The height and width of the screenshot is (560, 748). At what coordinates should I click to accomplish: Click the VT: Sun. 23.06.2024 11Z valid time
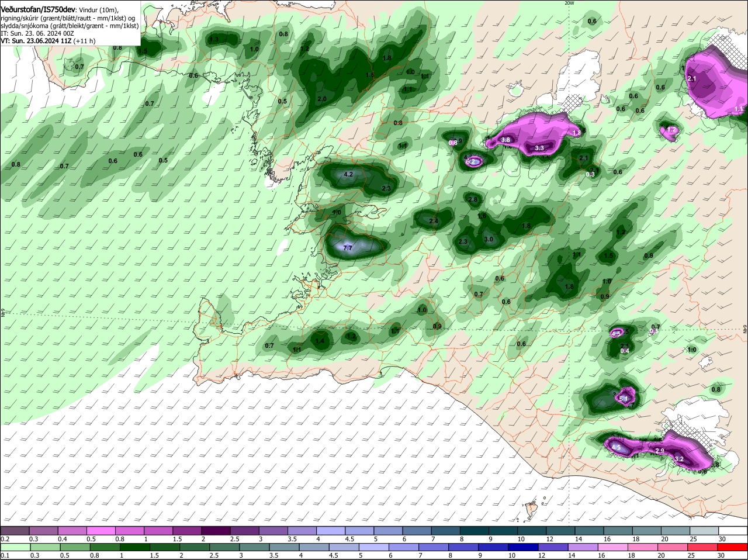[x=36, y=41]
